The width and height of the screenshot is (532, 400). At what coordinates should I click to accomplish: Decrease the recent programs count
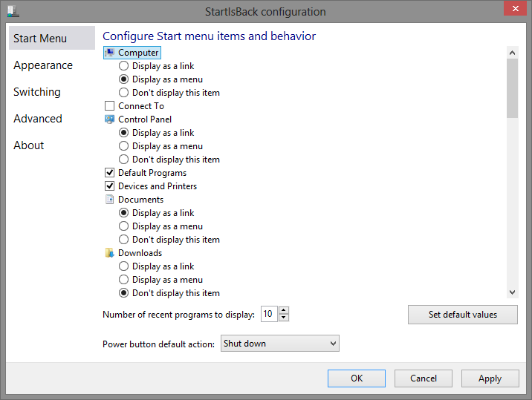tap(284, 318)
